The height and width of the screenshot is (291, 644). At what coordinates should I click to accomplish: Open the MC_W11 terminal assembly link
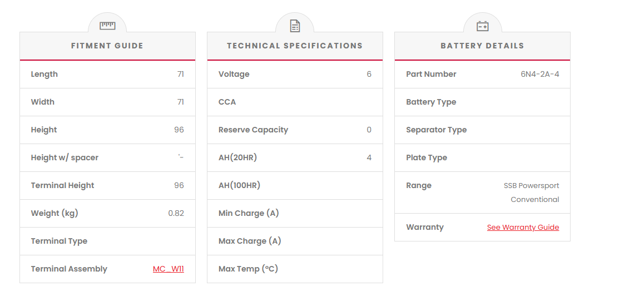[x=168, y=269]
